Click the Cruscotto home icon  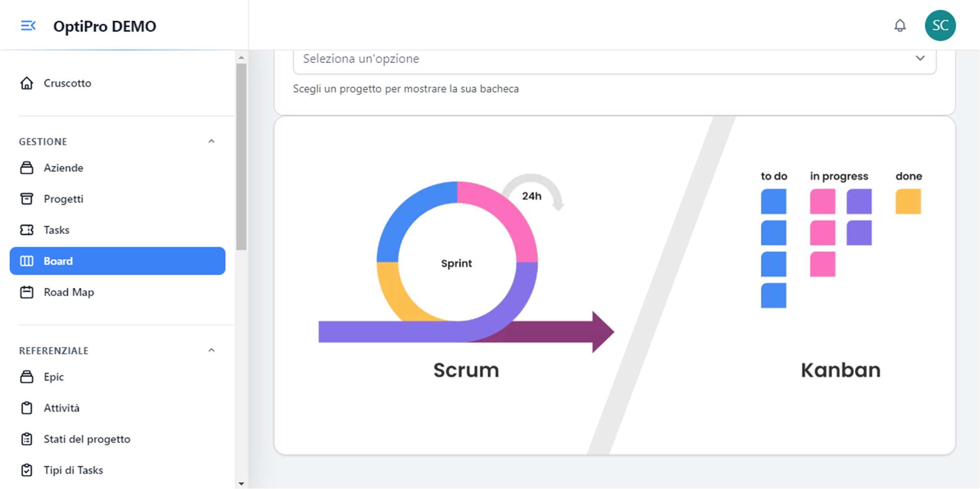point(27,83)
